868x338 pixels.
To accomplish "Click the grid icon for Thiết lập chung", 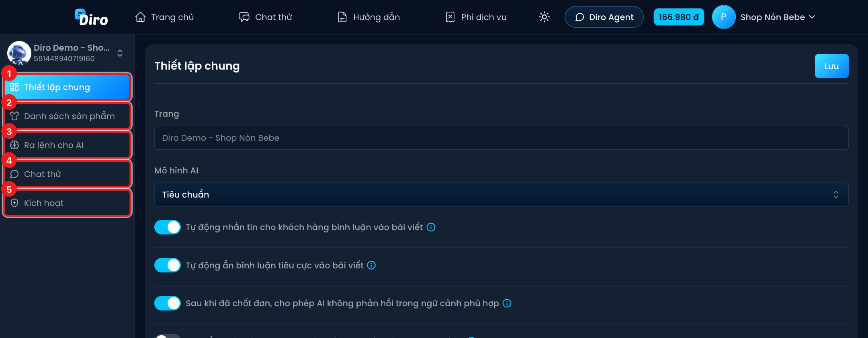I will (14, 87).
